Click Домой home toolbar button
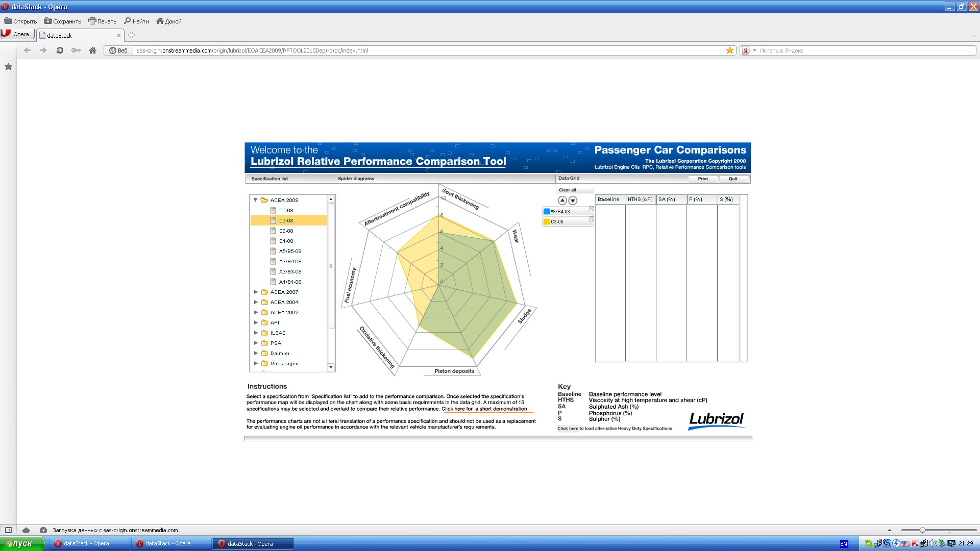The height and width of the screenshot is (551, 980). [169, 21]
